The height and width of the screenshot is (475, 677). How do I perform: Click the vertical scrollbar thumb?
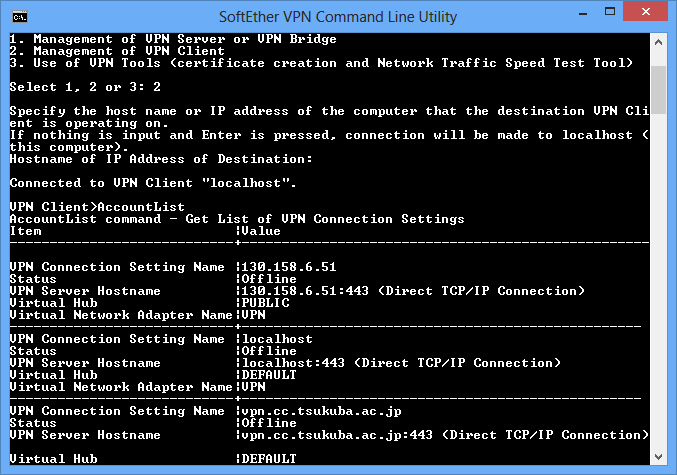658,90
